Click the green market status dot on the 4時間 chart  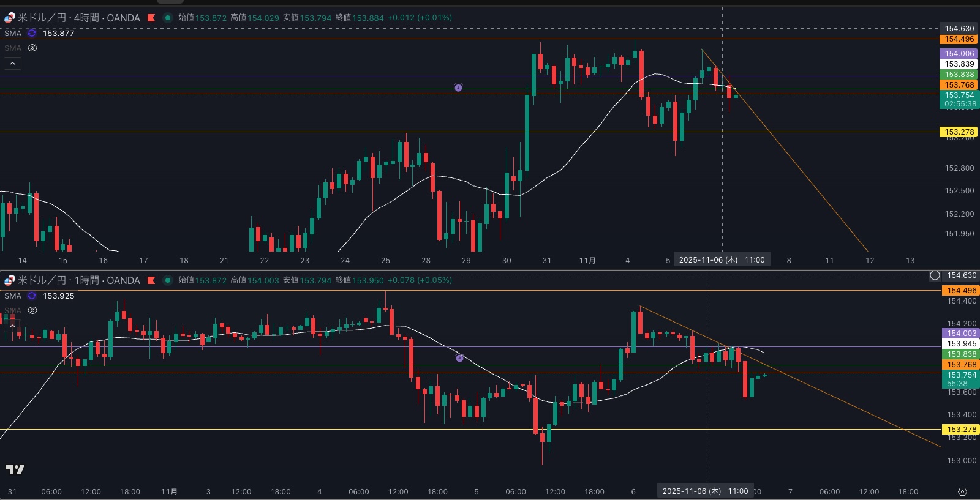tap(167, 18)
